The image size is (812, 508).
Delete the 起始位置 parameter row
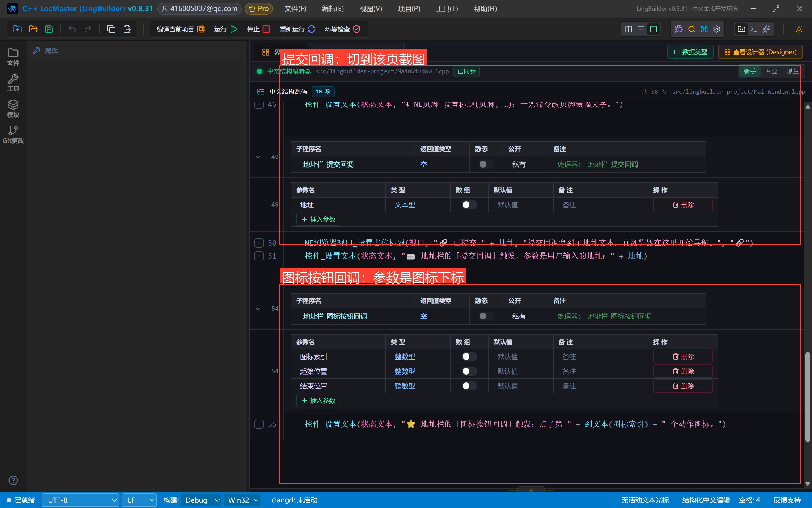click(x=683, y=371)
